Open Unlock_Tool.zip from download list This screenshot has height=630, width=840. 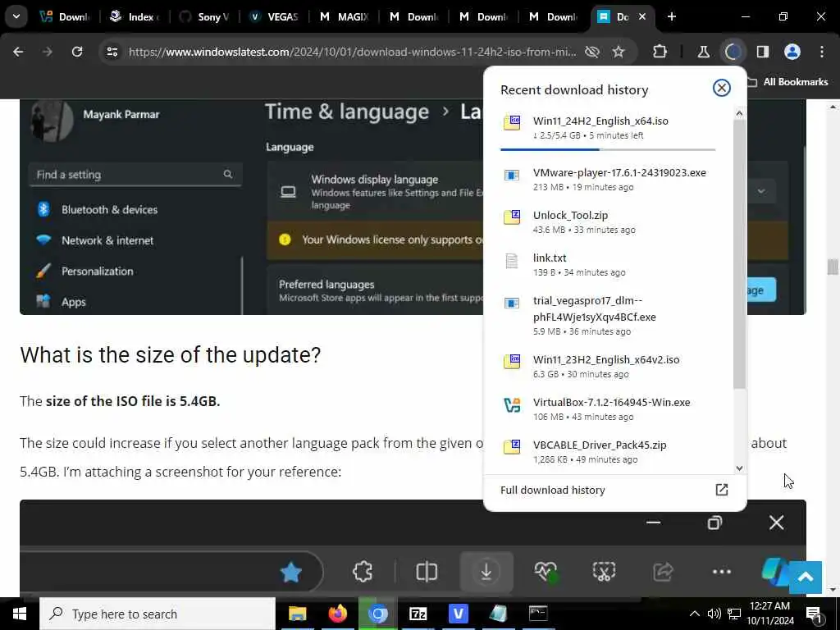608,221
